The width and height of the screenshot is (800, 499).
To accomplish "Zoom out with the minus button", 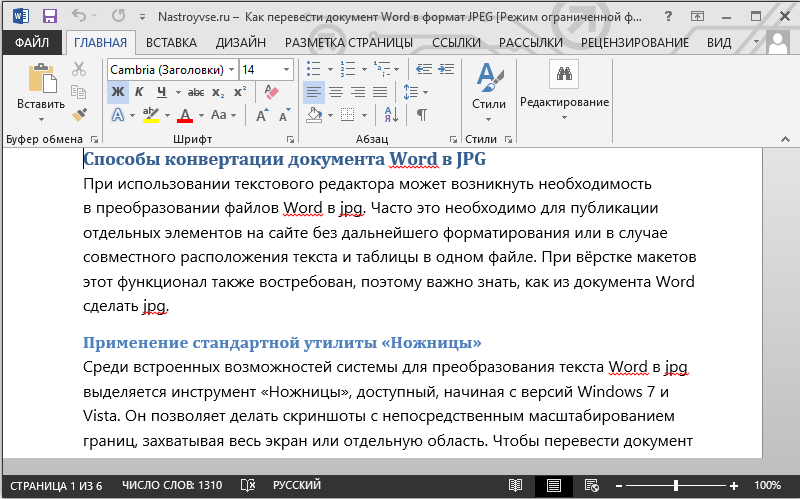I will point(619,486).
